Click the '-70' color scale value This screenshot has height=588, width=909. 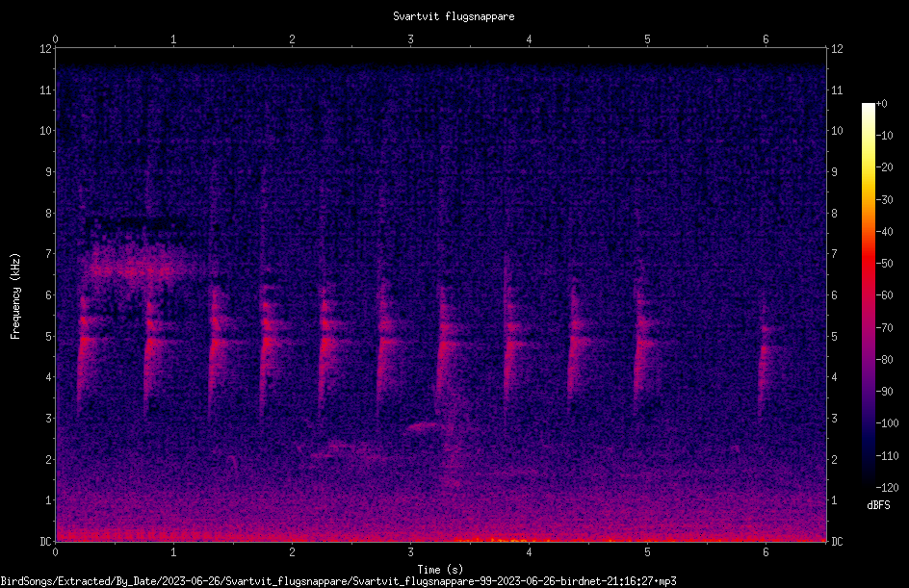coord(884,328)
